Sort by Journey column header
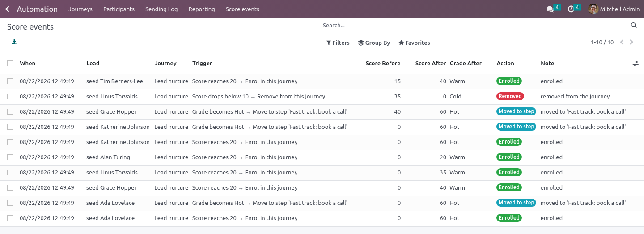Viewport: 644px width, 234px height. (165, 64)
